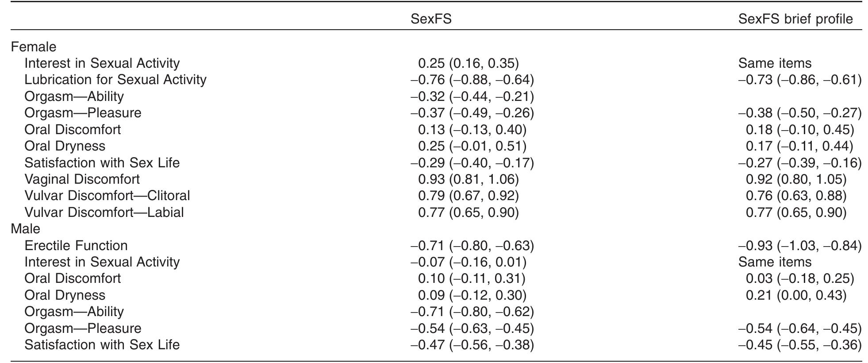Screen dimensions: 868x363
Task: Select the value –0.47 (–0.56, –0.38)
Action: pyautogui.click(x=472, y=345)
